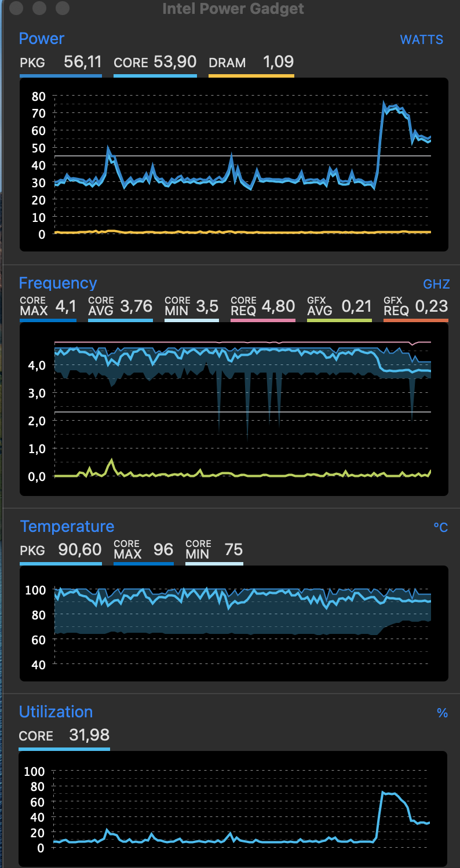Click the Temperature section heading
The width and height of the screenshot is (460, 868).
[x=67, y=527]
